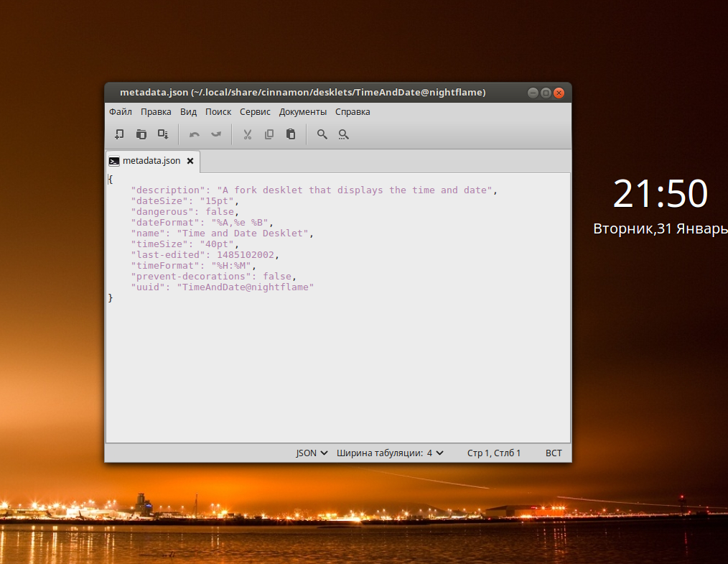728x564 pixels.
Task: Expand the JSON syntax language dropdown
Action: click(312, 453)
